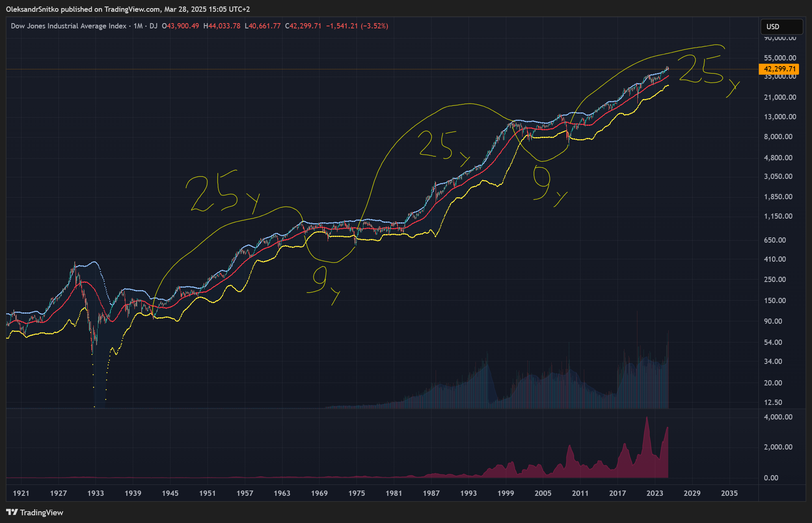Click the 1999 label on the time axis
The image size is (812, 523).
point(506,493)
